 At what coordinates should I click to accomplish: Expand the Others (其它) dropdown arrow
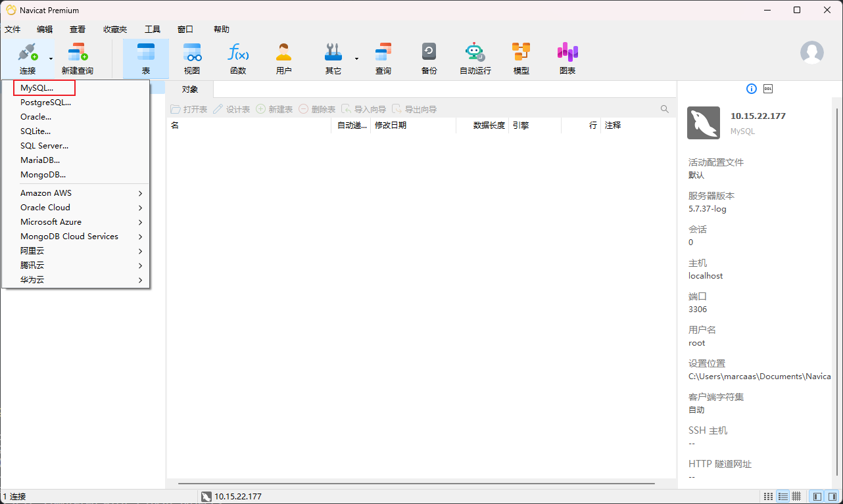356,58
